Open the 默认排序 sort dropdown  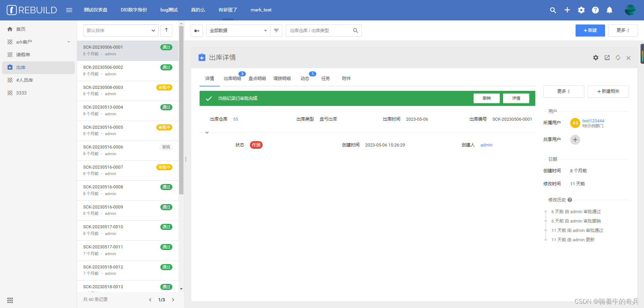click(x=121, y=30)
